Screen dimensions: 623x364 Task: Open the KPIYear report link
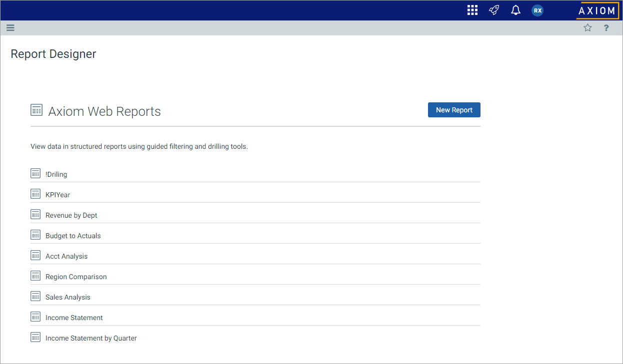pyautogui.click(x=58, y=195)
